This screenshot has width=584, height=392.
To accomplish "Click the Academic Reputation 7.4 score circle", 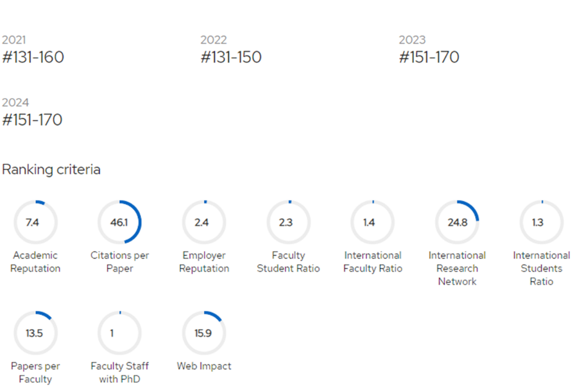I will coord(35,222).
